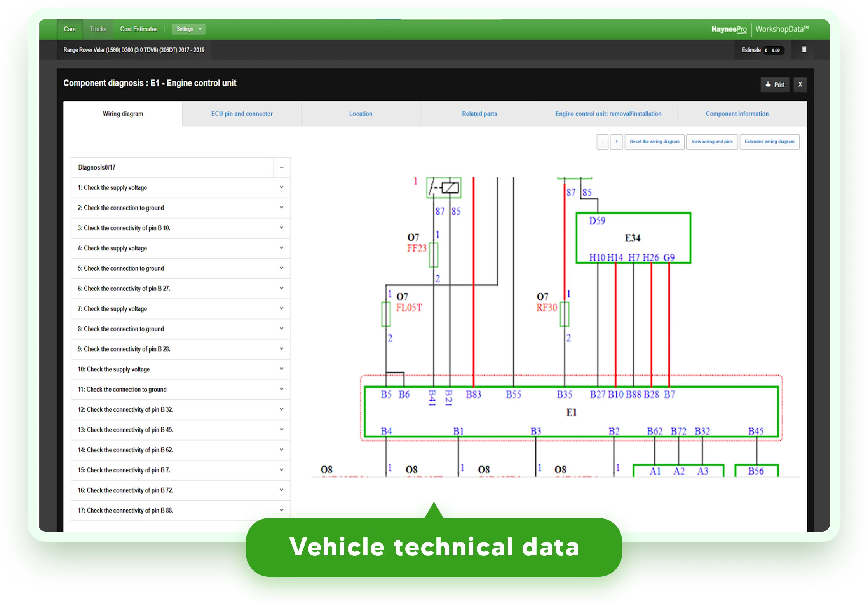Expand step 3 connectivity of pin B 10
This screenshot has height=607, width=868.
tap(181, 228)
